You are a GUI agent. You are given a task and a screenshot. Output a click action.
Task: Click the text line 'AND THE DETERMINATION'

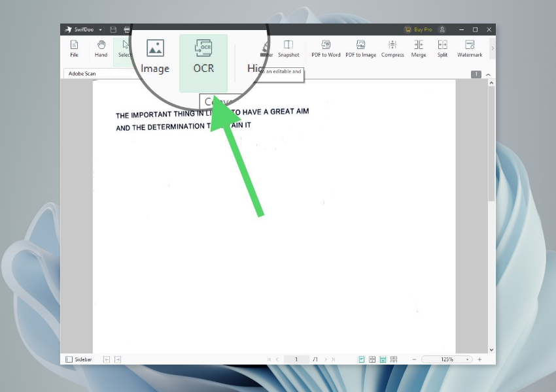[x=183, y=126]
